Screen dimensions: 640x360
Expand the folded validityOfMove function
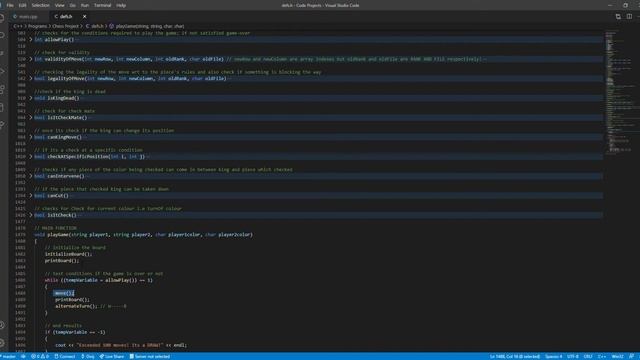click(x=31, y=59)
